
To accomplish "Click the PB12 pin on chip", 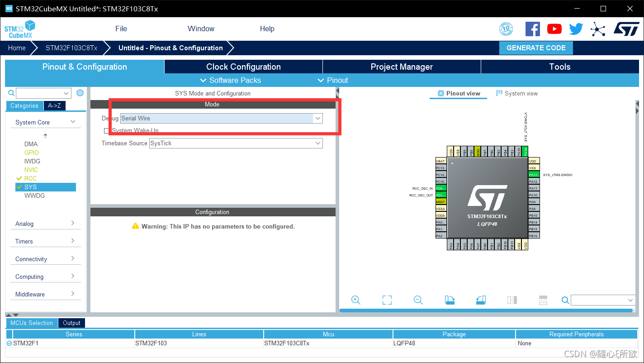I will pyautogui.click(x=534, y=236).
